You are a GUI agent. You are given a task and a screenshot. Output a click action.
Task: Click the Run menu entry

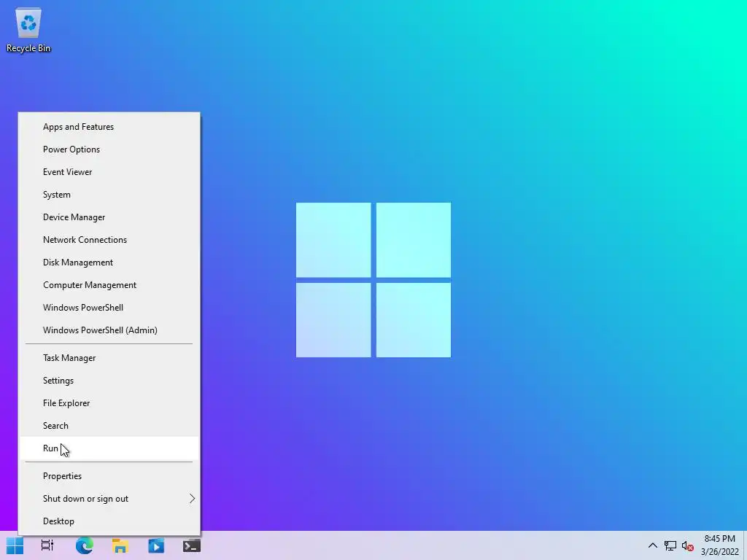click(x=109, y=448)
